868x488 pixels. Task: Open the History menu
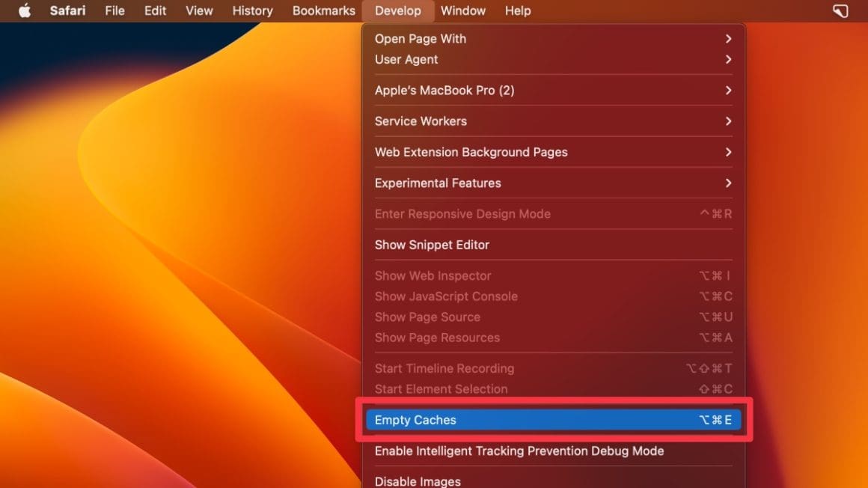pos(251,10)
